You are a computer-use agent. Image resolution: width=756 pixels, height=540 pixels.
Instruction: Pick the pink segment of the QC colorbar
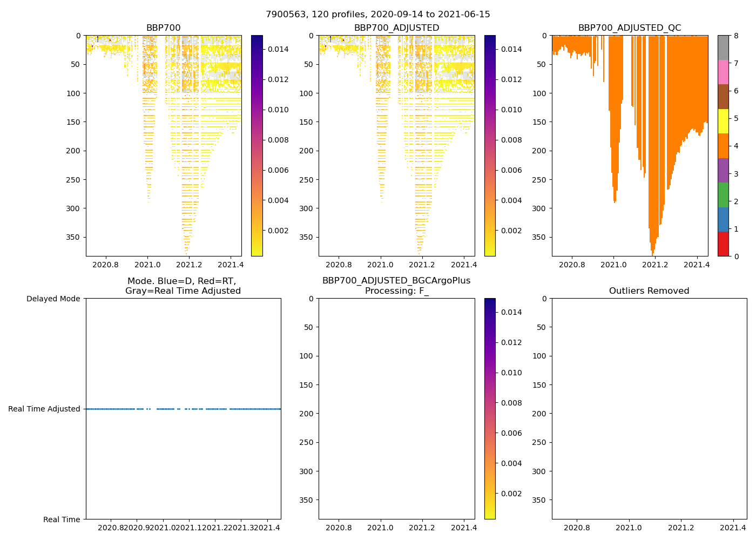[723, 72]
